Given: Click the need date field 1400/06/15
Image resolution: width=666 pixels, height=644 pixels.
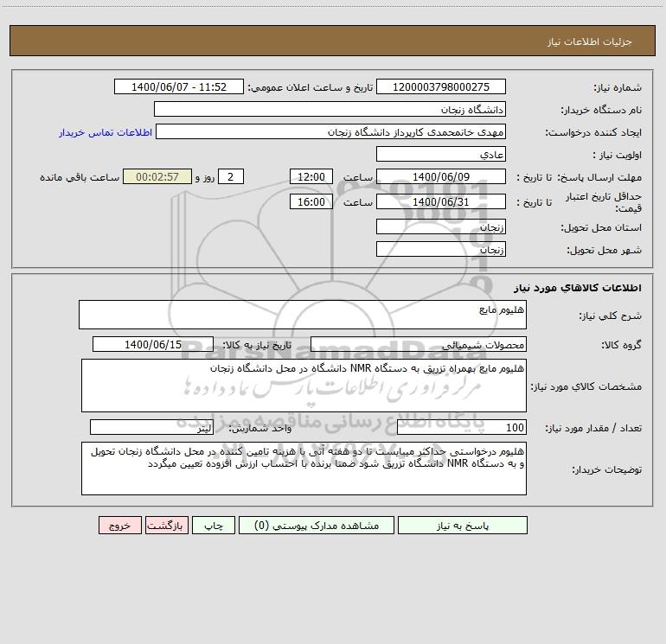Looking at the screenshot, I should click(153, 344).
